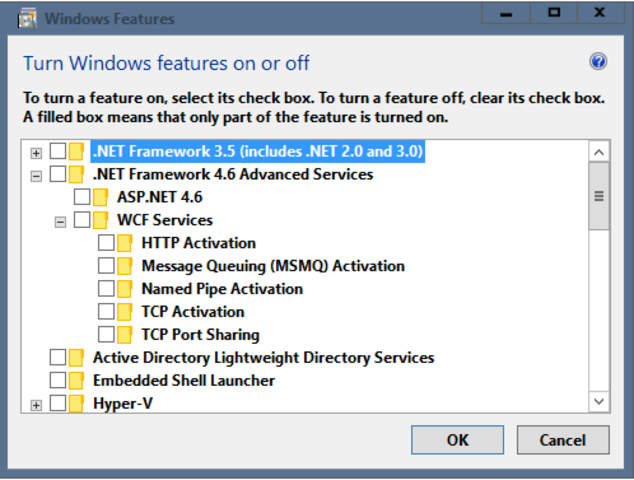Minimize the Windows Features window
Viewport: 634px width, 480px height.
click(506, 14)
